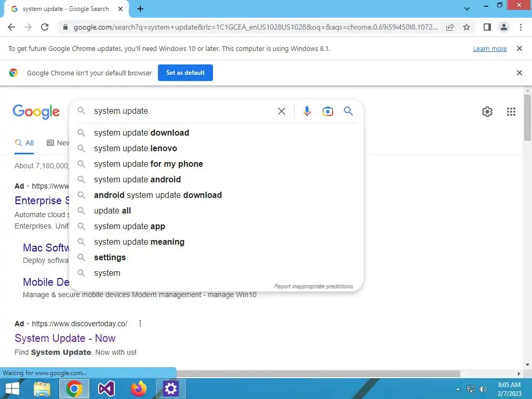
Task: Clear the search box text
Action: point(281,111)
